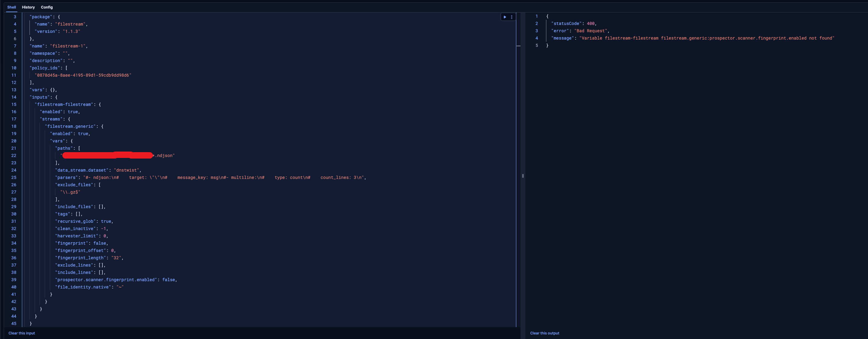868x339 pixels.
Task: Click the "version" 1.1.3 string value
Action: click(x=71, y=31)
